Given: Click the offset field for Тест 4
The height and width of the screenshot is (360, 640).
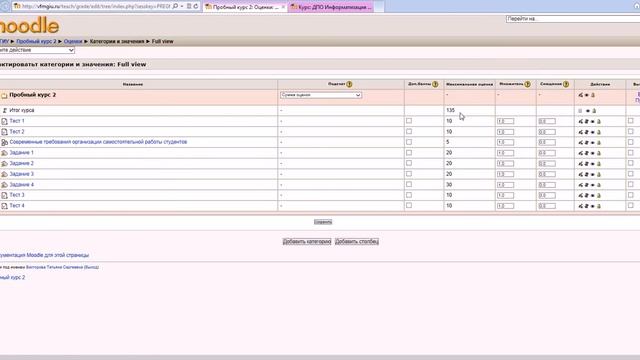Looking at the screenshot, I should pos(547,206).
